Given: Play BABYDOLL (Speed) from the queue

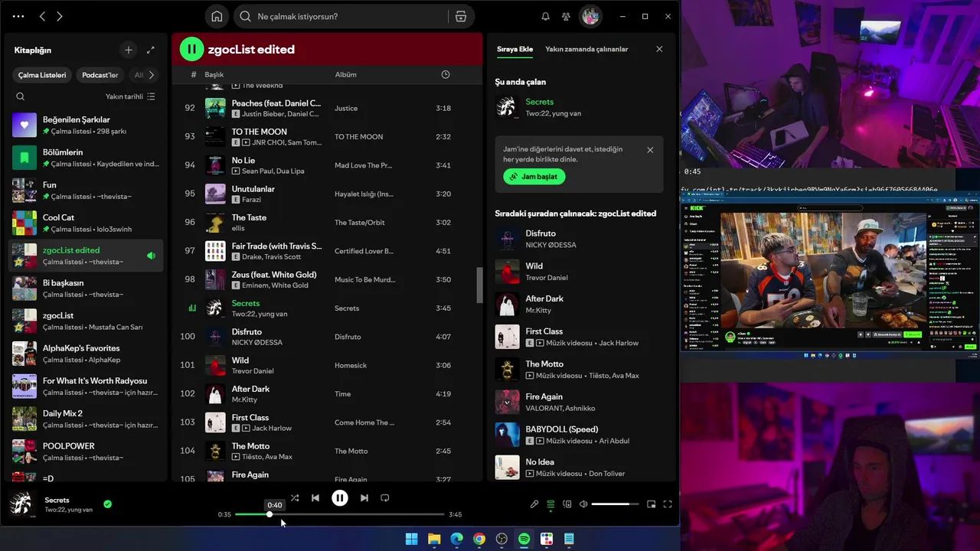Looking at the screenshot, I should pos(580,435).
